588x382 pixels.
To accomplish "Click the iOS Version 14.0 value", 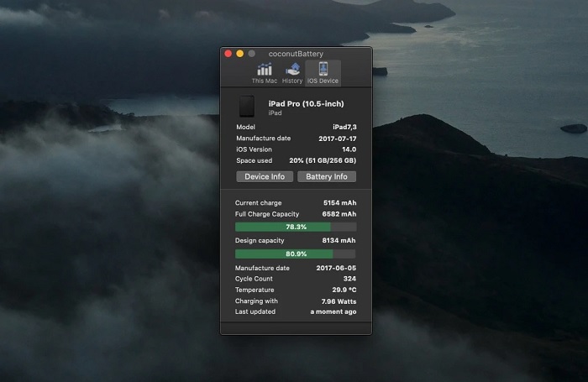I will 349,149.
